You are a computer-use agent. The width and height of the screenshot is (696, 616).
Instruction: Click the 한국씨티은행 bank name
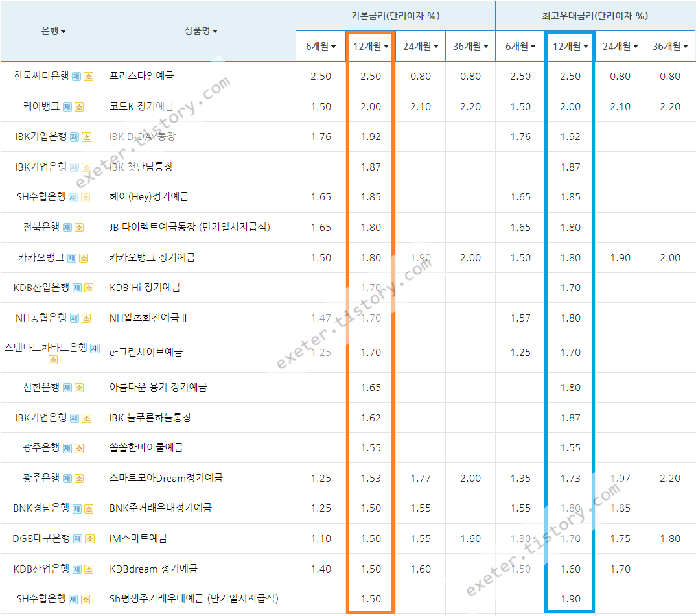(41, 76)
